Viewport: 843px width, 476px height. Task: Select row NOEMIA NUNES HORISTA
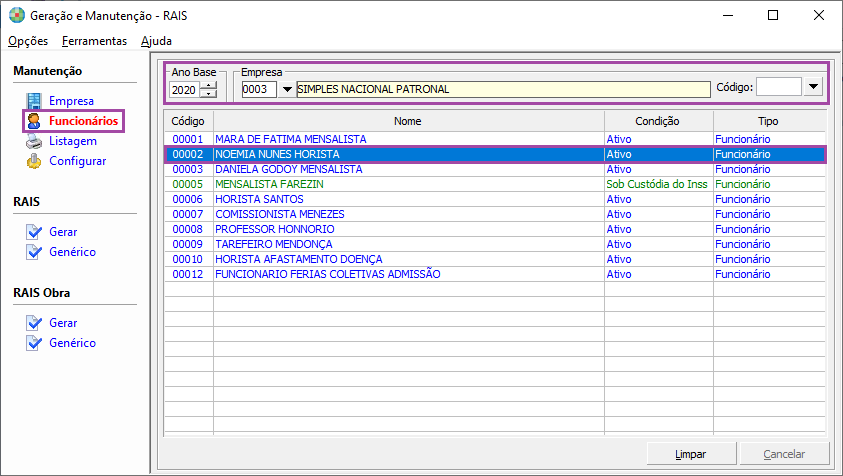click(x=495, y=154)
